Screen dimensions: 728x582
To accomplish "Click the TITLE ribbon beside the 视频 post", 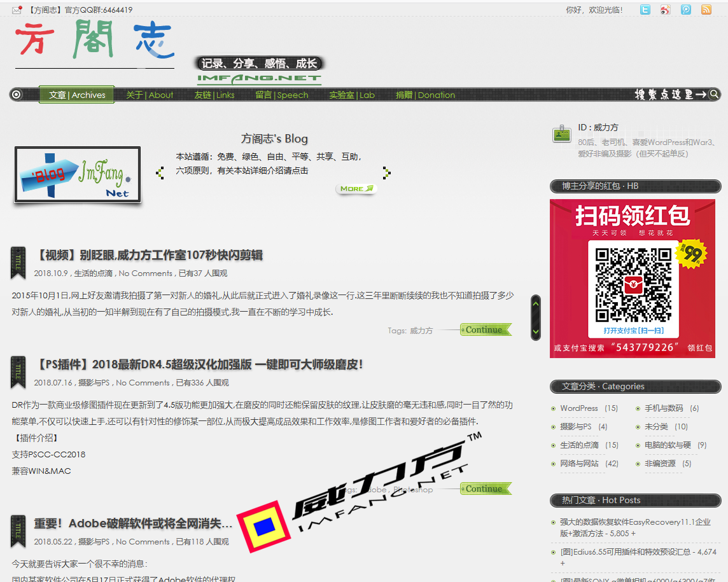I will [x=18, y=263].
